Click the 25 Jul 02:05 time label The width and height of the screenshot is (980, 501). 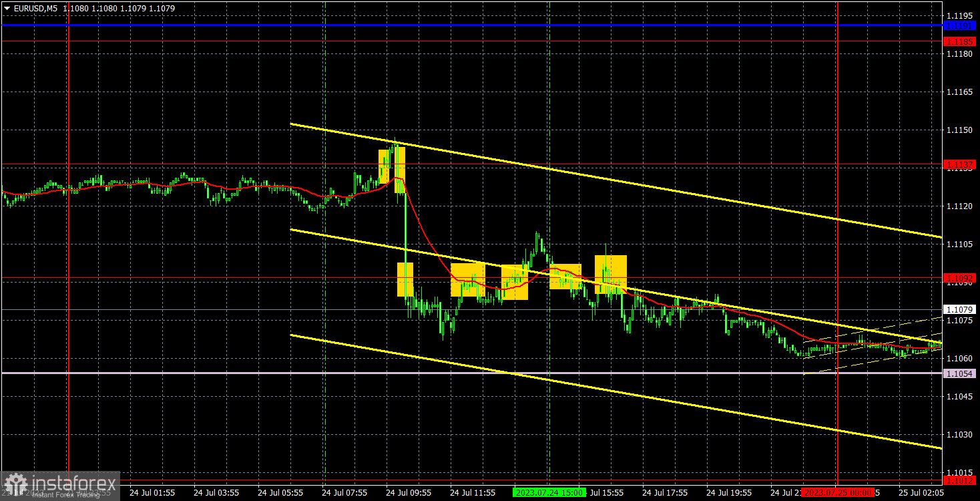(921, 492)
